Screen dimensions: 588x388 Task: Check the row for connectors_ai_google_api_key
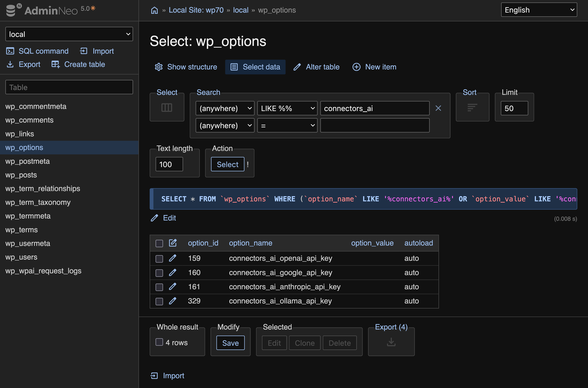pos(159,273)
